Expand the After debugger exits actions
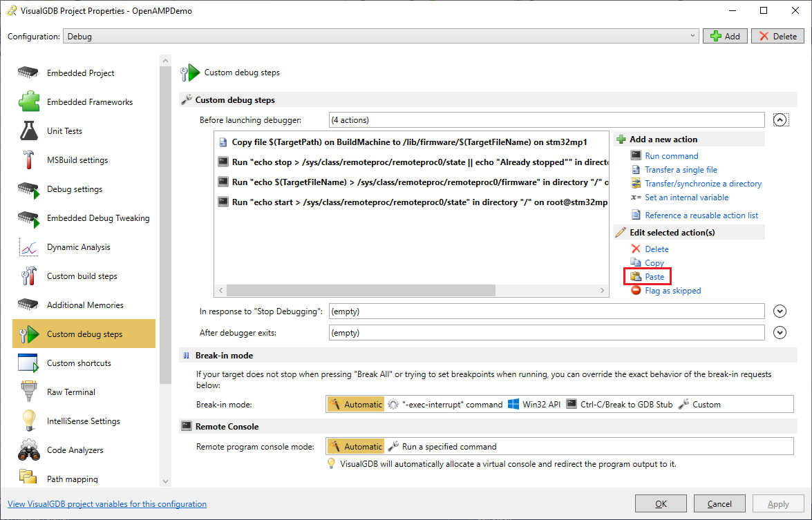Image resolution: width=812 pixels, height=520 pixels. (780, 333)
